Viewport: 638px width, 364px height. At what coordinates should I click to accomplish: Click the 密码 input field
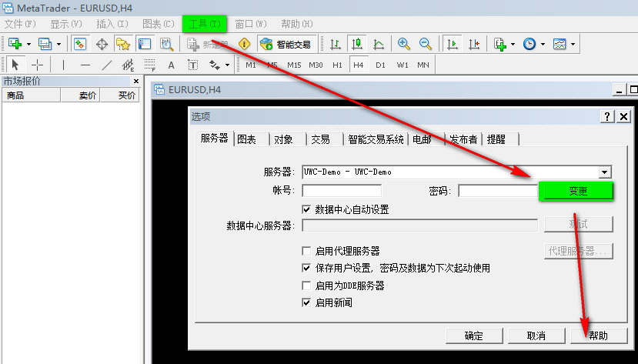pos(498,190)
